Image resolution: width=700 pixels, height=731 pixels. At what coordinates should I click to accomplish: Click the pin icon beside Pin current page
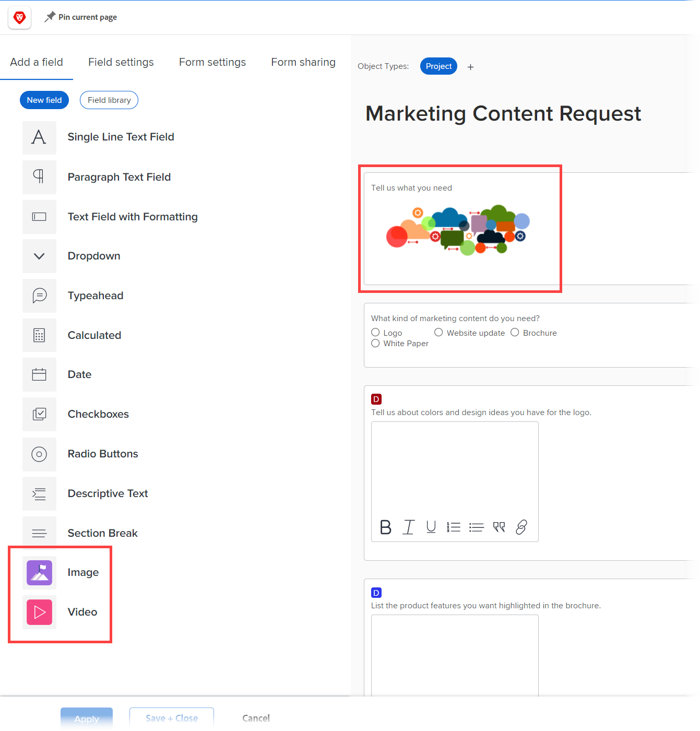click(50, 17)
